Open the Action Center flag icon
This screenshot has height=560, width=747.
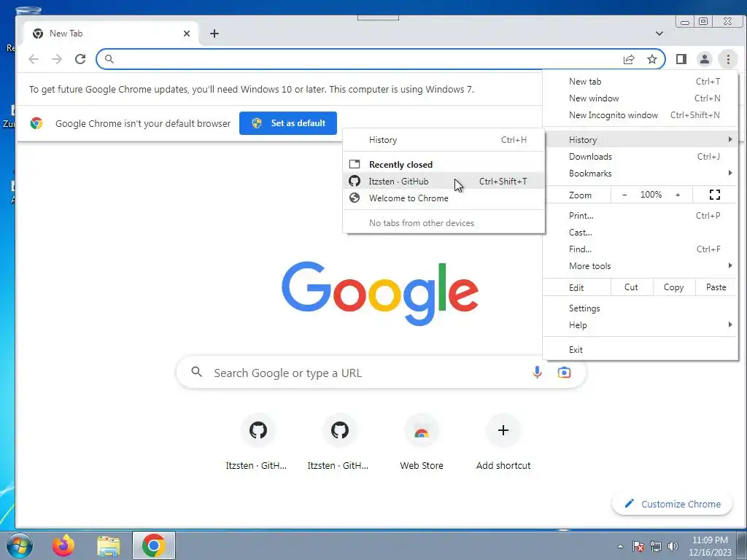click(x=638, y=546)
